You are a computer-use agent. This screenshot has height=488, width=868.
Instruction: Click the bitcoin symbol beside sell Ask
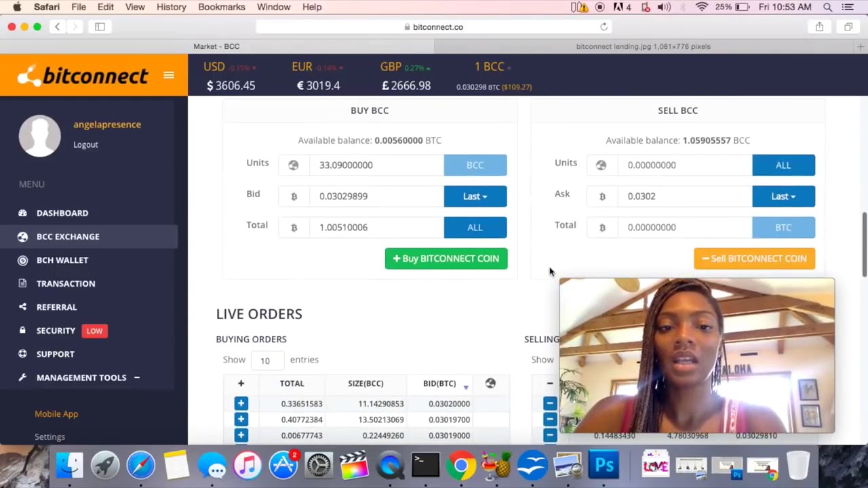(602, 196)
